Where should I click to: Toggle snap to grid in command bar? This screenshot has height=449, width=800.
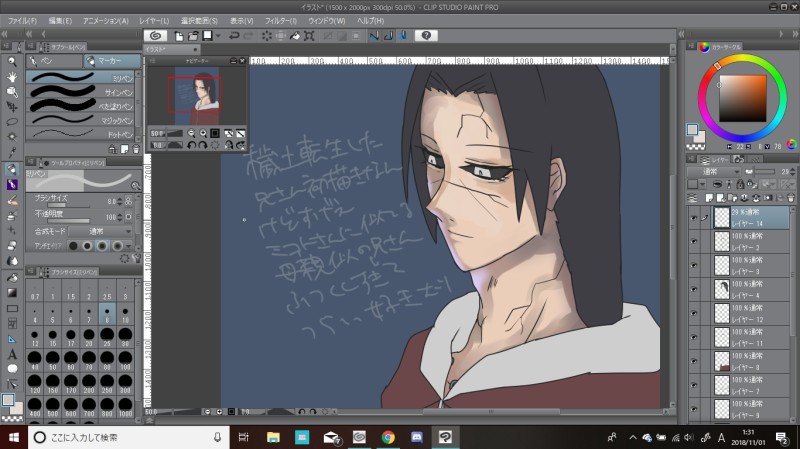coord(403,36)
